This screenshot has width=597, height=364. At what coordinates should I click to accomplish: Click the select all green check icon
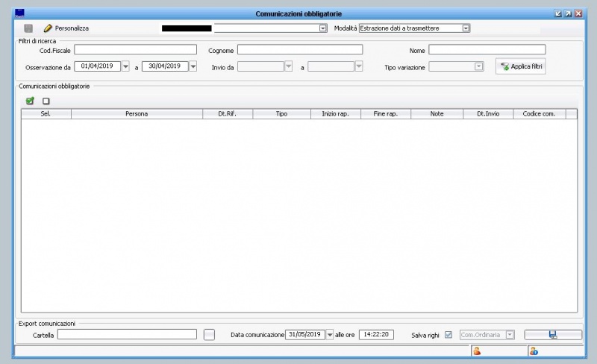[x=30, y=101]
